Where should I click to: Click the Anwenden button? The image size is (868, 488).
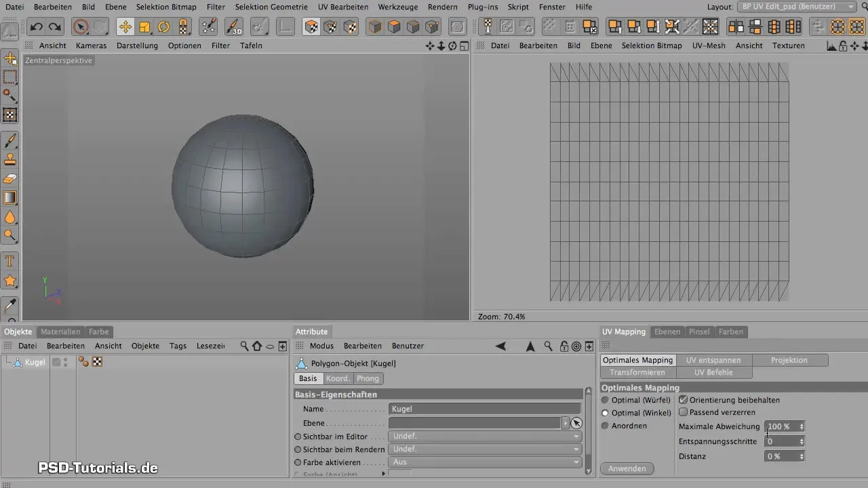[x=627, y=468]
